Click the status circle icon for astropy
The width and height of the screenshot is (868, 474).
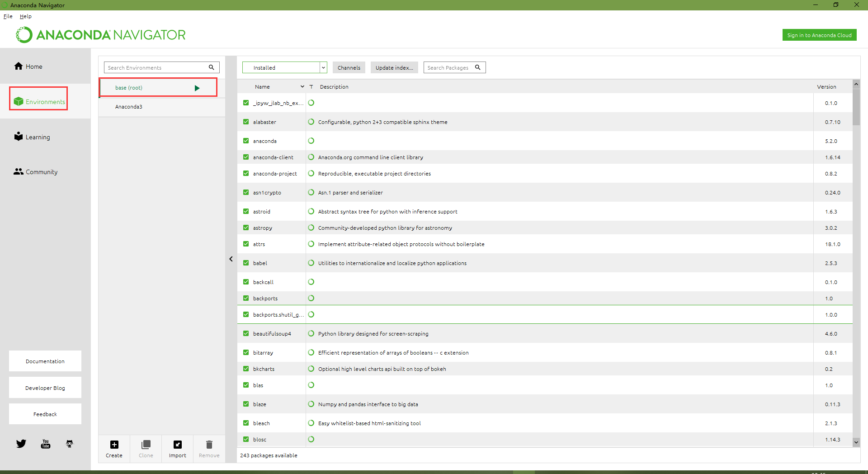(311, 228)
